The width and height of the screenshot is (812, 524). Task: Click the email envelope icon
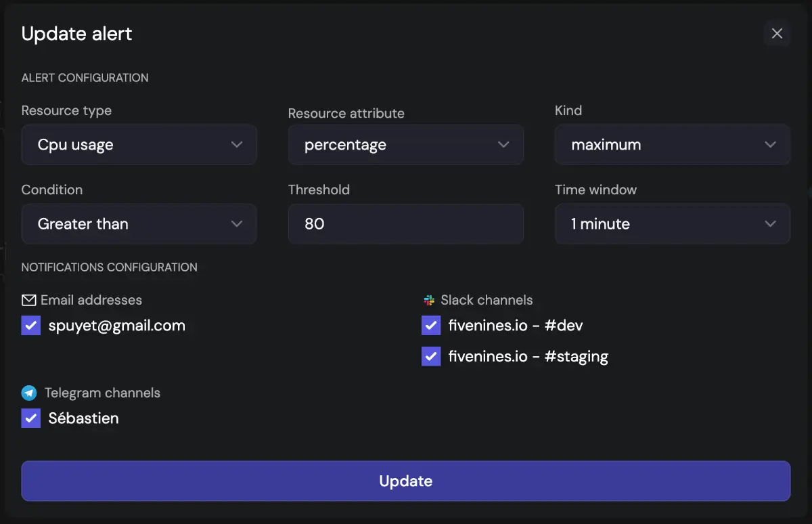[x=28, y=300]
